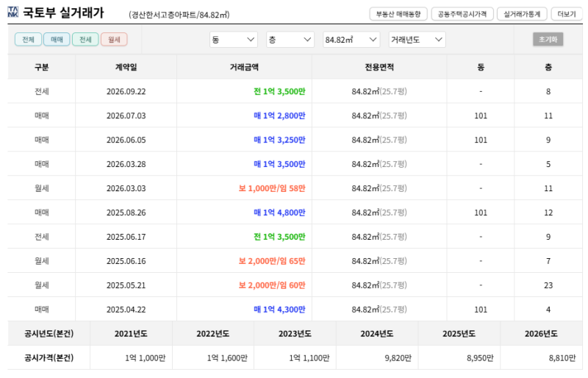Screen dimensions: 588x378
Task: Open the 84.82㎡ area dropdown
Action: coord(351,40)
